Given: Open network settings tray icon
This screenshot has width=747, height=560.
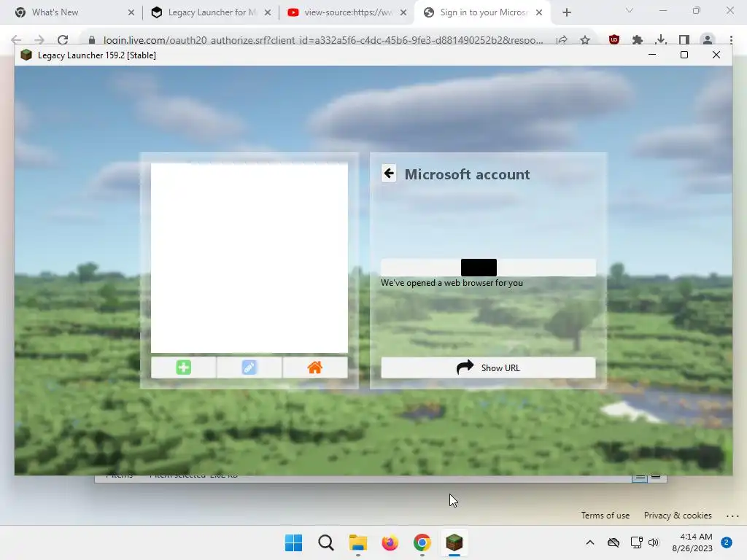Looking at the screenshot, I should [636, 542].
